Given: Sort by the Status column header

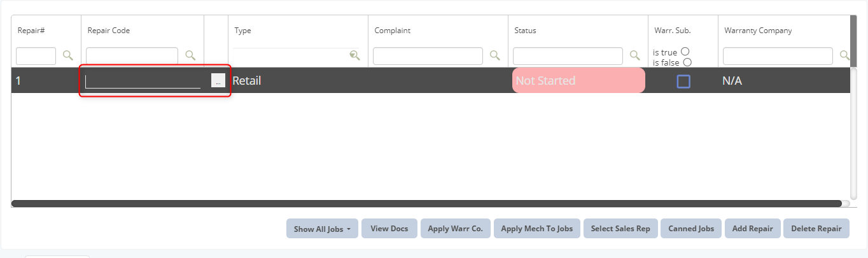Looking at the screenshot, I should (526, 31).
